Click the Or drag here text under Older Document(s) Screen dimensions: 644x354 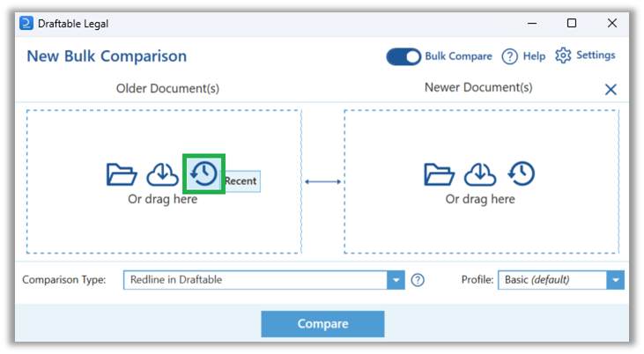click(163, 199)
